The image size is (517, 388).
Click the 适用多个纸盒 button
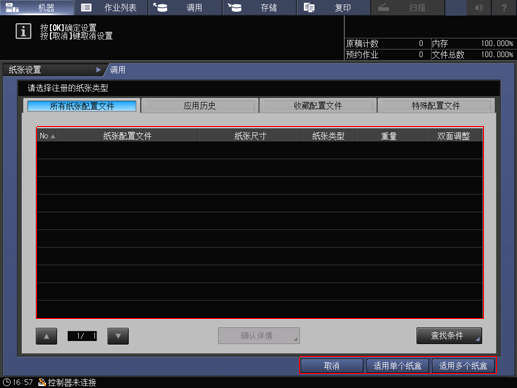(x=463, y=366)
